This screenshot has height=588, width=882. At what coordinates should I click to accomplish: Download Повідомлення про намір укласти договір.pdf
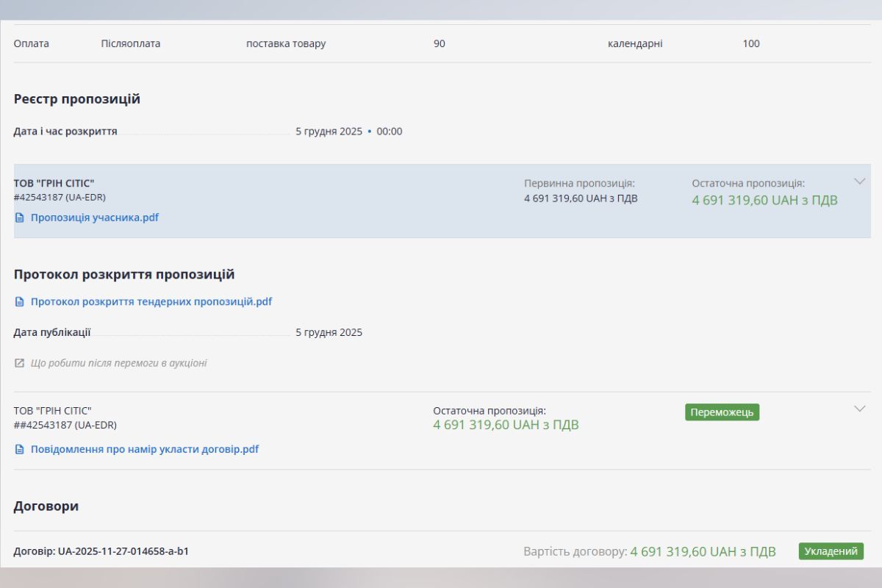tap(144, 449)
